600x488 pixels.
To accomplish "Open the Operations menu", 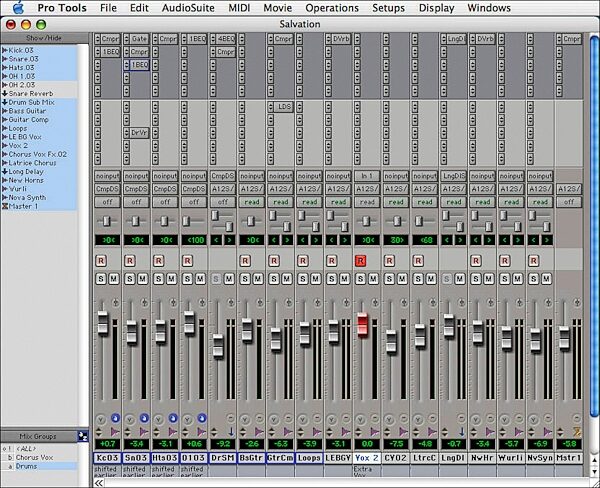I will tap(332, 8).
